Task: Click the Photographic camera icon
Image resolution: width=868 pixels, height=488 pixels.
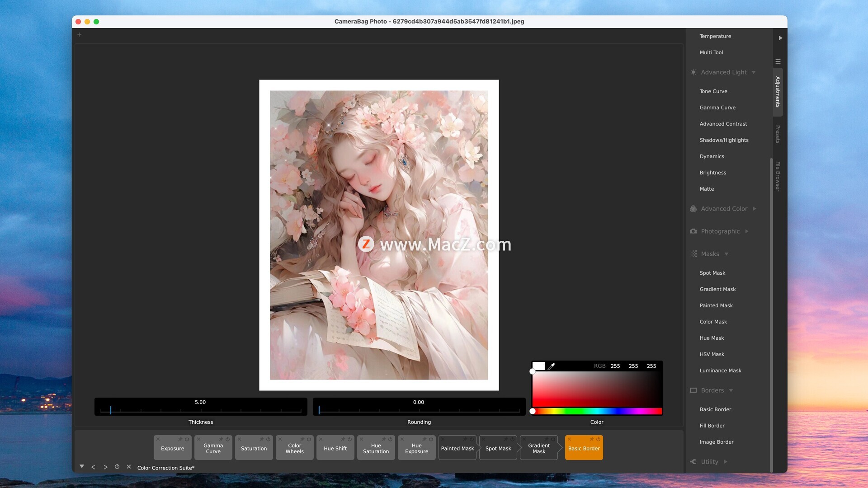Action: [x=693, y=231]
